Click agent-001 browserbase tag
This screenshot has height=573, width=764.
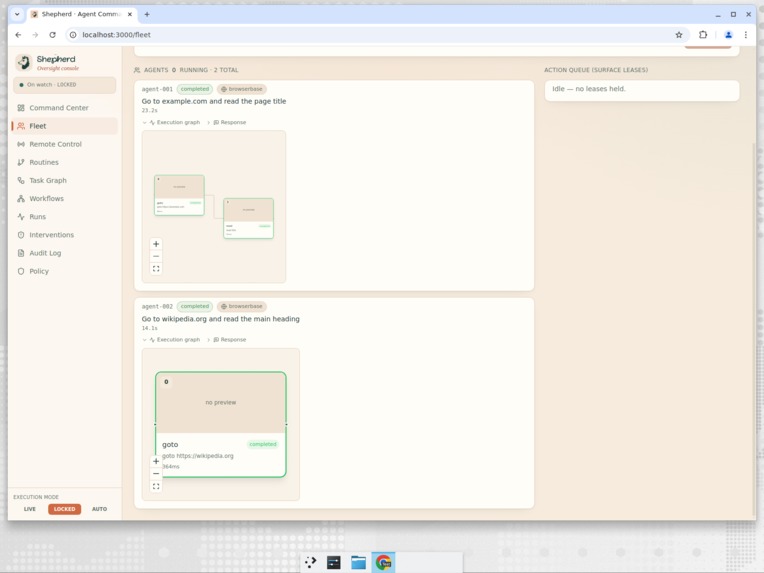pyautogui.click(x=242, y=89)
